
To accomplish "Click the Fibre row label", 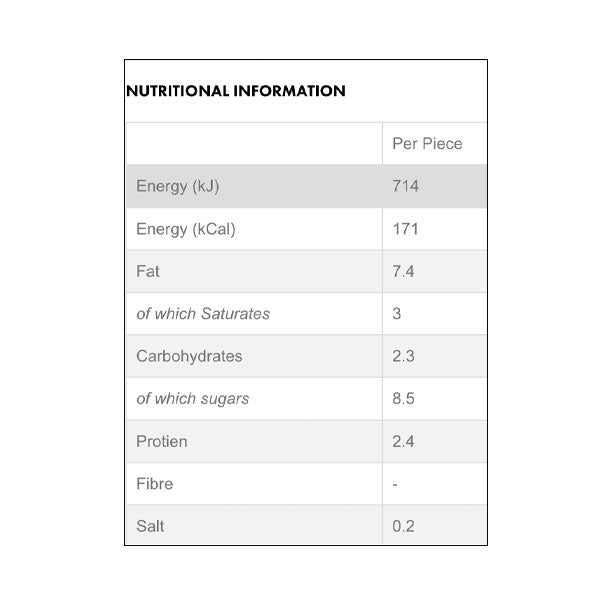I will pyautogui.click(x=155, y=484).
